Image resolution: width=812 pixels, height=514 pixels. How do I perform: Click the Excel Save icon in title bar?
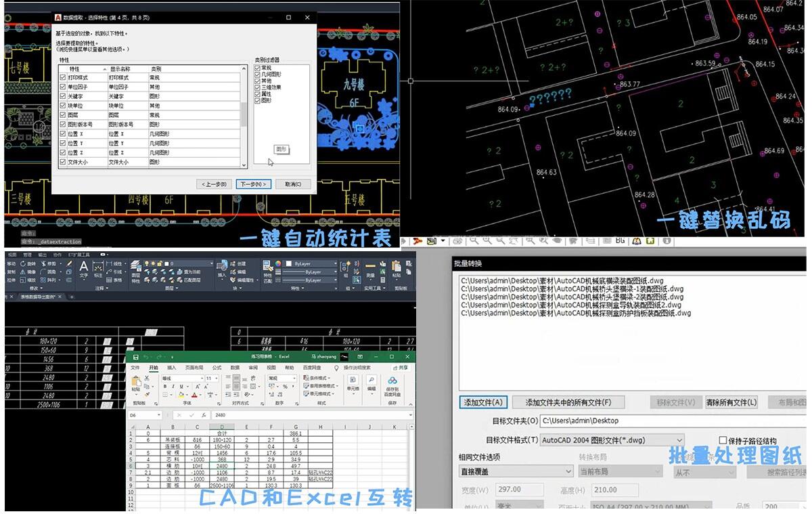136,356
